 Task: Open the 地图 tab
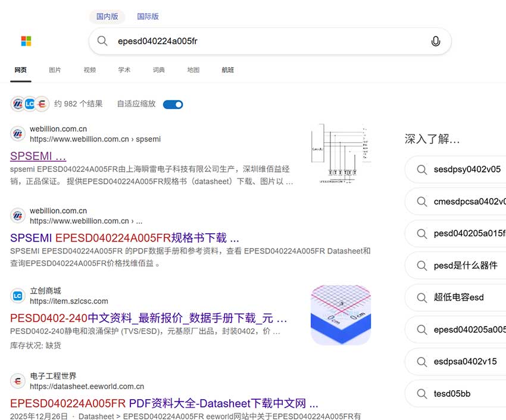[x=193, y=70]
